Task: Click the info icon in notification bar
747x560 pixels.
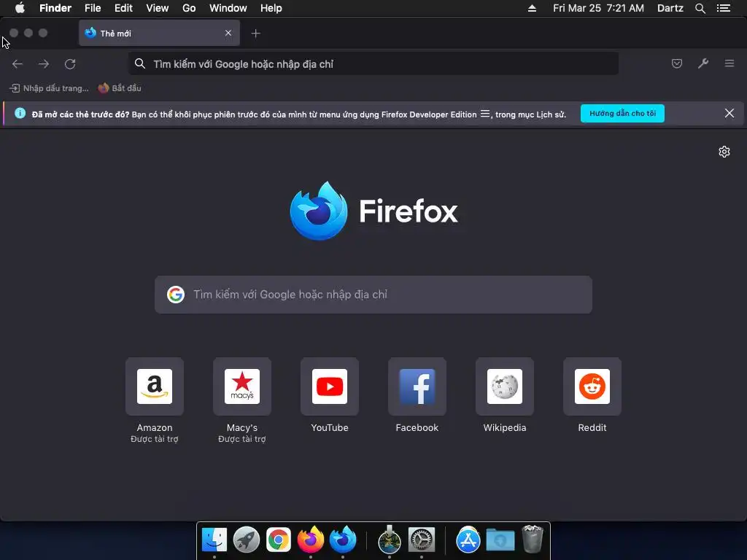Action: (x=20, y=113)
